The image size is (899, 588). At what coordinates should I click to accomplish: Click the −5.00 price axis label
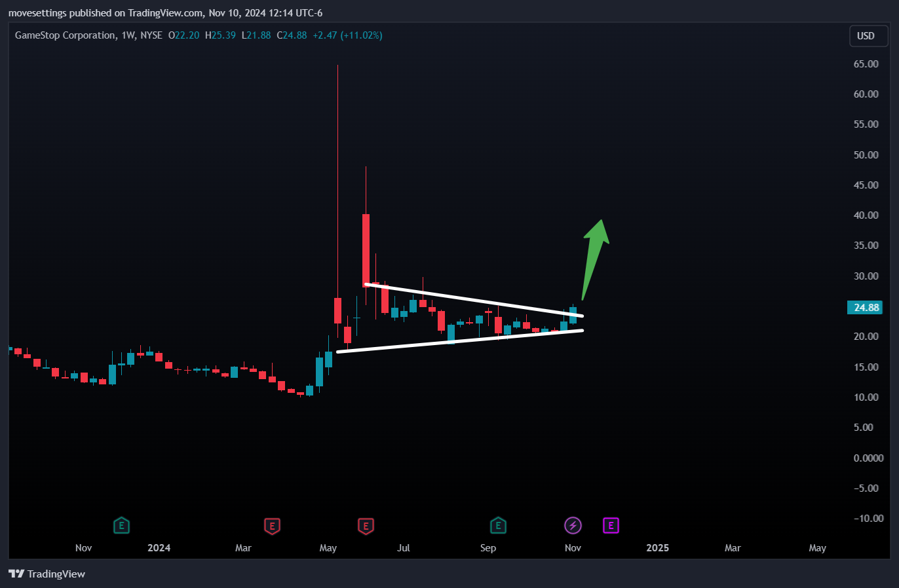(x=866, y=488)
